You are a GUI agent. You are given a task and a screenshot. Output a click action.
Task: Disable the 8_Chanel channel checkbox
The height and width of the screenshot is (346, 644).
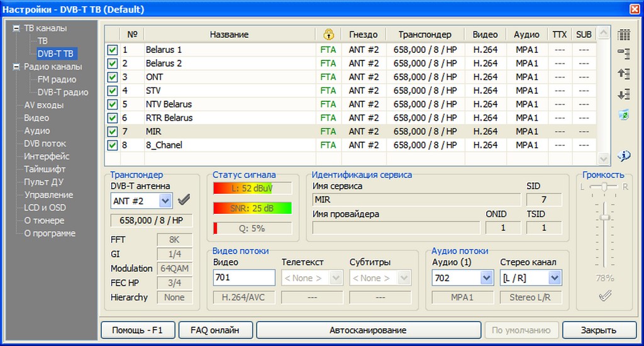(x=113, y=145)
